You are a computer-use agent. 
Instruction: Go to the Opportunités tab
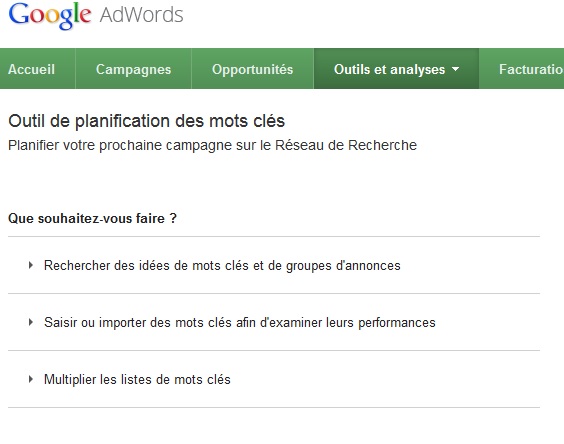[x=253, y=69]
